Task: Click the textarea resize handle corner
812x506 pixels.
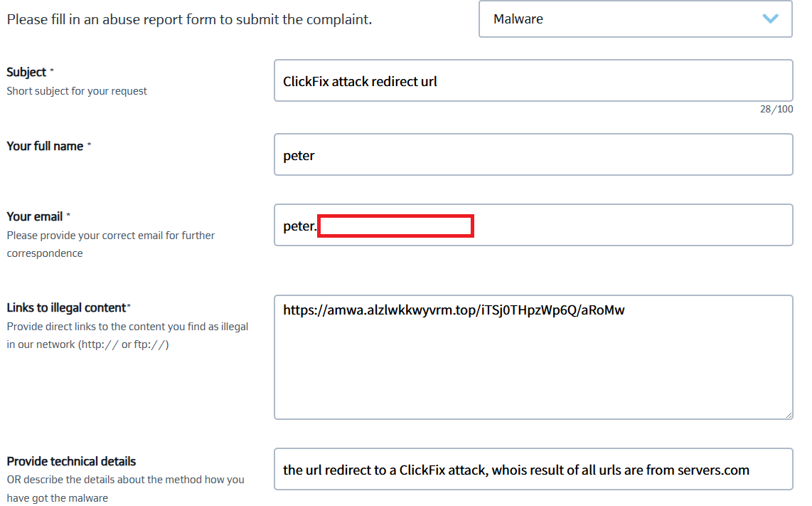Action: (x=789, y=415)
